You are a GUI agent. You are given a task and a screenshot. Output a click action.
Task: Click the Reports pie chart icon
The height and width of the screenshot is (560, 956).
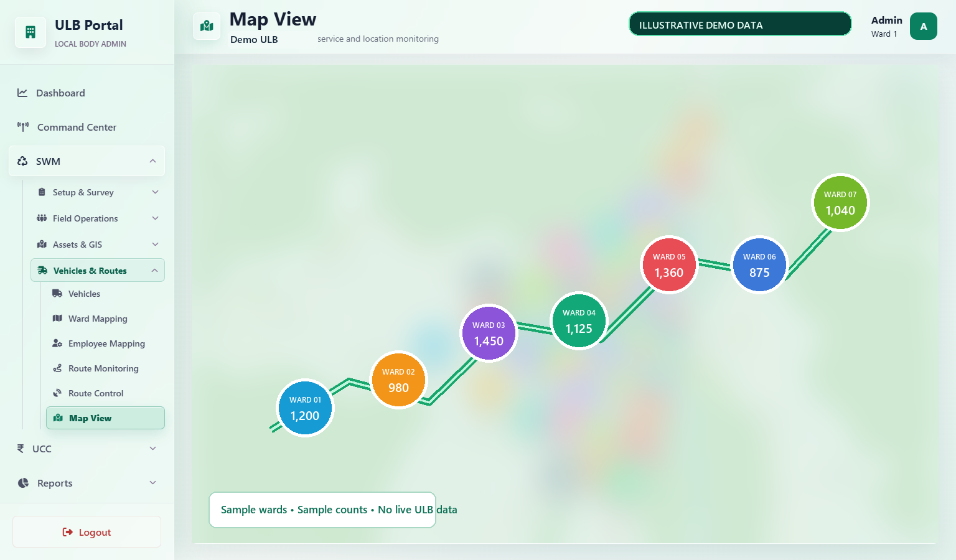click(23, 483)
